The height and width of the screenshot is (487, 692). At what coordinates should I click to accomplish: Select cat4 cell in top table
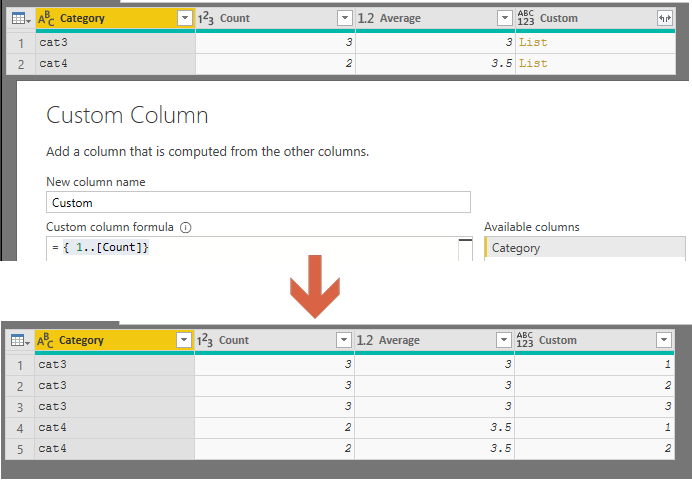(x=116, y=64)
